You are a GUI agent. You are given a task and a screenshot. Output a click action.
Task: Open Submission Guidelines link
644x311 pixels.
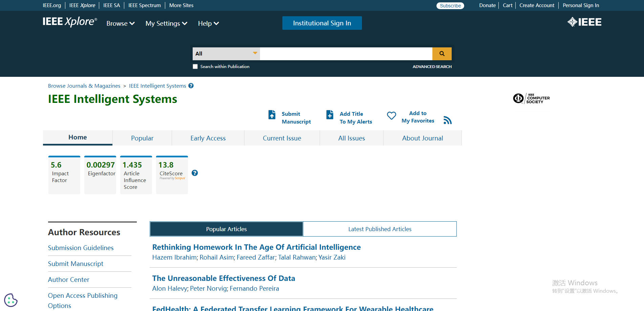pos(81,248)
